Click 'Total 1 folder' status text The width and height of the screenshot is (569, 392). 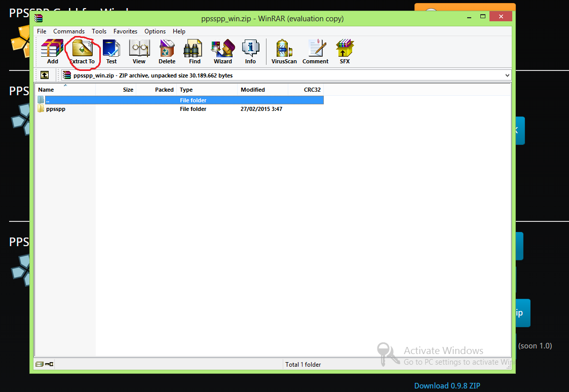coord(303,365)
